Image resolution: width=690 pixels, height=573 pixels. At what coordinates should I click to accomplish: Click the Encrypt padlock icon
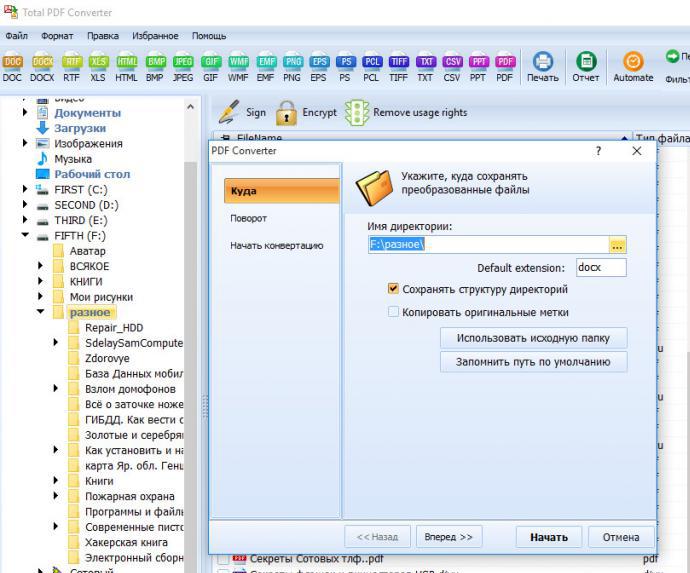[287, 113]
